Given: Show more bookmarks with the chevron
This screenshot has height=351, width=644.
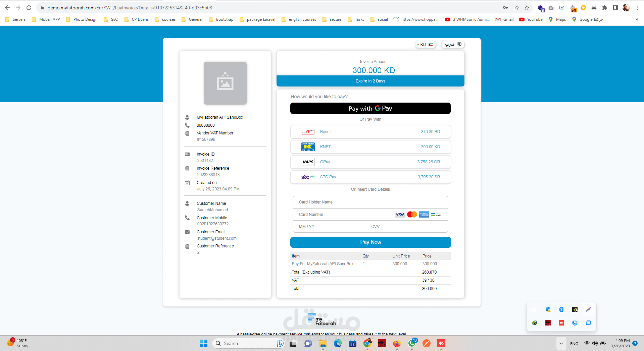Looking at the screenshot, I should 637,19.
